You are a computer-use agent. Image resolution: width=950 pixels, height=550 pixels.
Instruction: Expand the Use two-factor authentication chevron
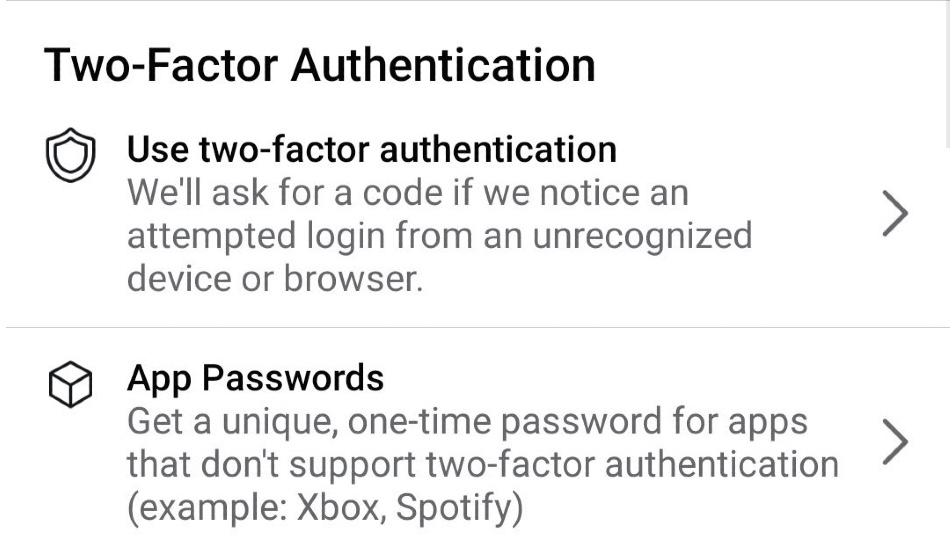click(x=895, y=213)
